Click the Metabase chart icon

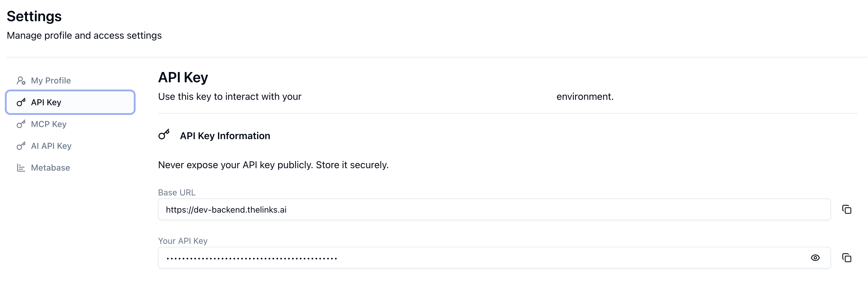[21, 168]
